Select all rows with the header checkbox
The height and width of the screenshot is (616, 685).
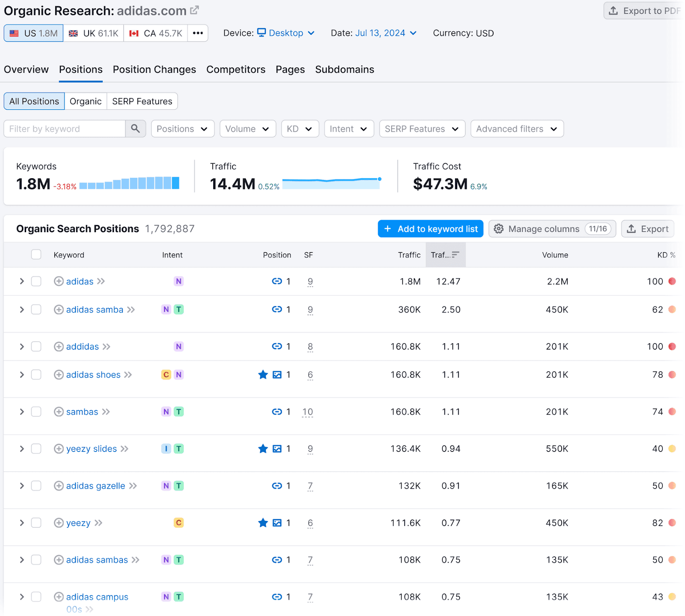point(36,254)
